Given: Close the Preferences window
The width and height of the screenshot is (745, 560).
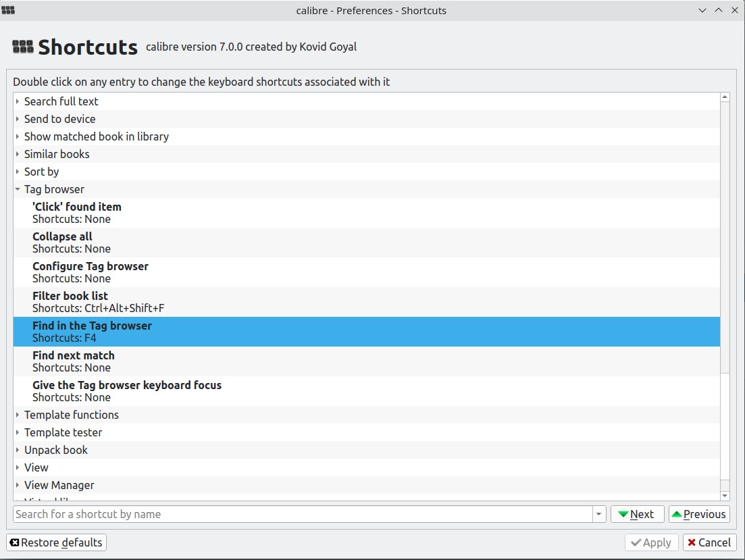Looking at the screenshot, I should (x=735, y=10).
